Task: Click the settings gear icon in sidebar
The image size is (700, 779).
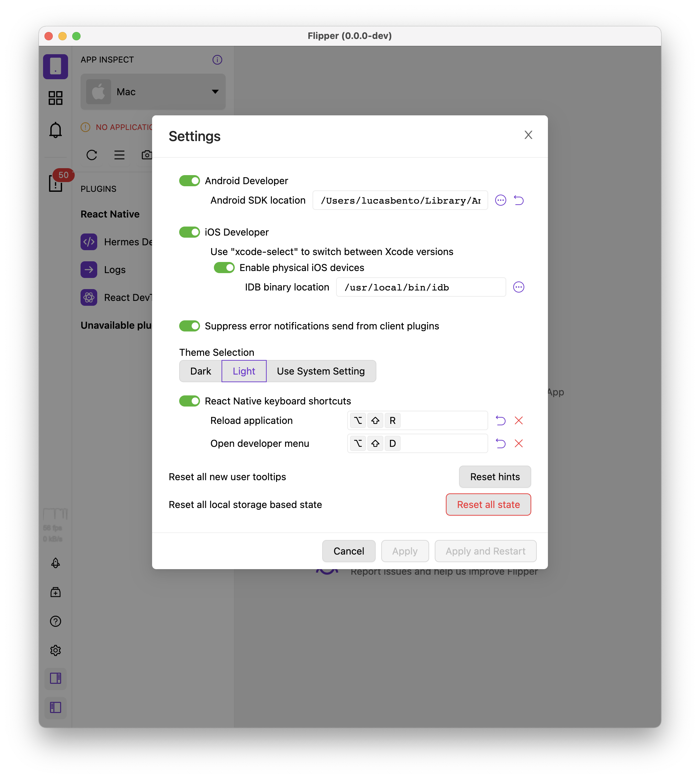Action: (56, 650)
